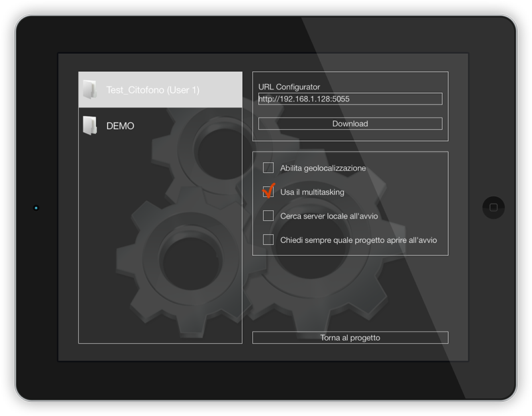Viewport: 532px width, 416px height.
Task: Select the DEMO project row
Action: click(160, 126)
